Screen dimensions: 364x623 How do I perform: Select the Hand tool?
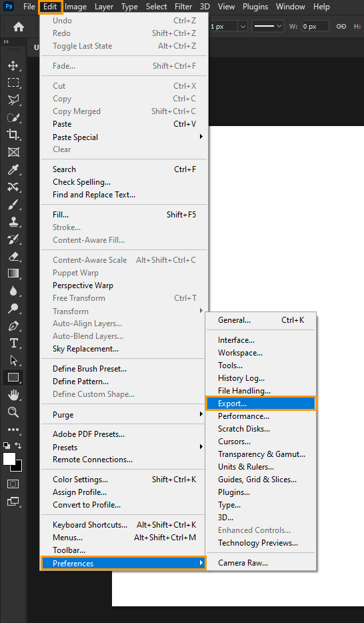(13, 395)
